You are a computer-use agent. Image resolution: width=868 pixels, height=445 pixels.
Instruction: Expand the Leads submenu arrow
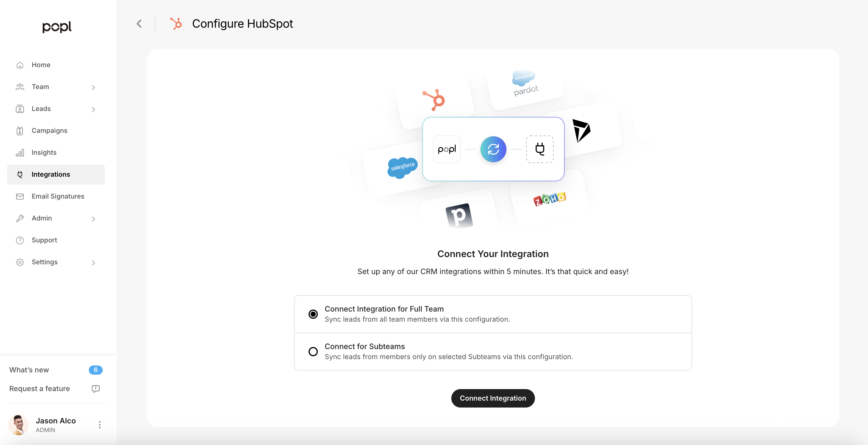tap(93, 110)
